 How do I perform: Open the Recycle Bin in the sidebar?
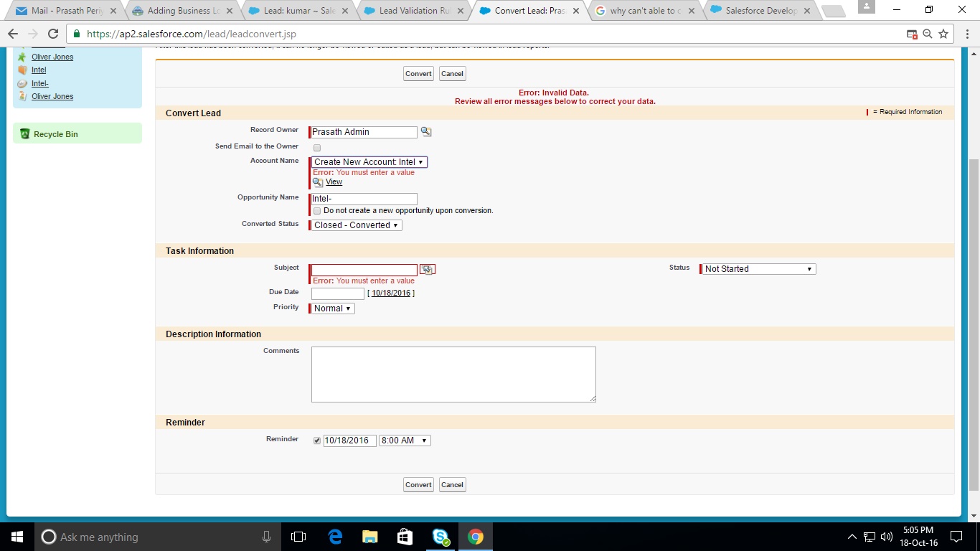pyautogui.click(x=56, y=134)
